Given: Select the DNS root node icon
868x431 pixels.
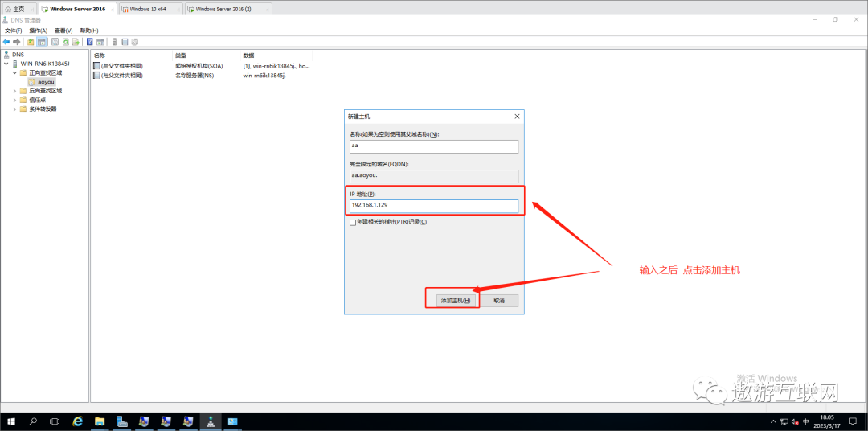Looking at the screenshot, I should [x=6, y=55].
